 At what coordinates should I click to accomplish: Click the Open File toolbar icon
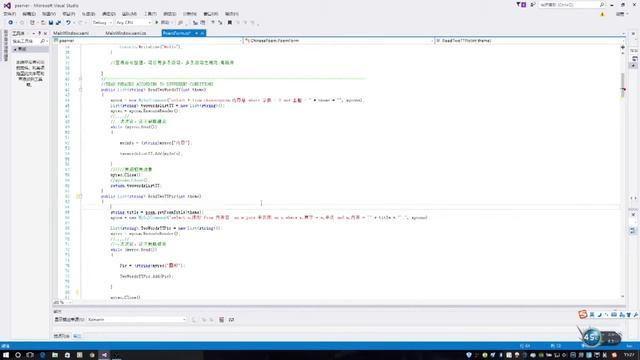(x=42, y=22)
